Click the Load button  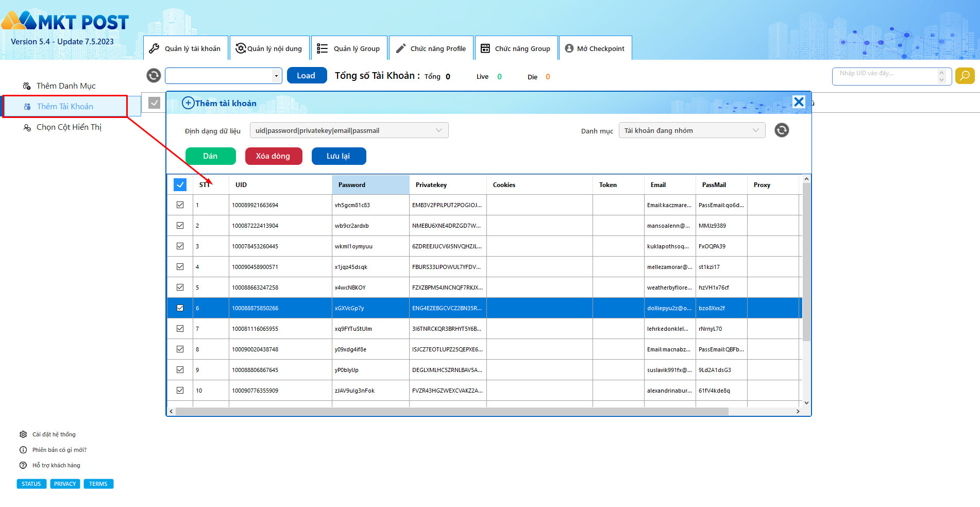[x=307, y=75]
